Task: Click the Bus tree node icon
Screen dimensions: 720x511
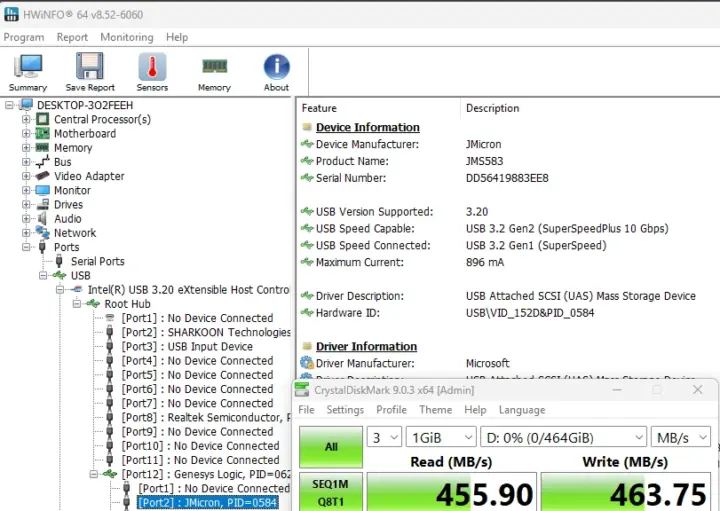Action: [42, 162]
